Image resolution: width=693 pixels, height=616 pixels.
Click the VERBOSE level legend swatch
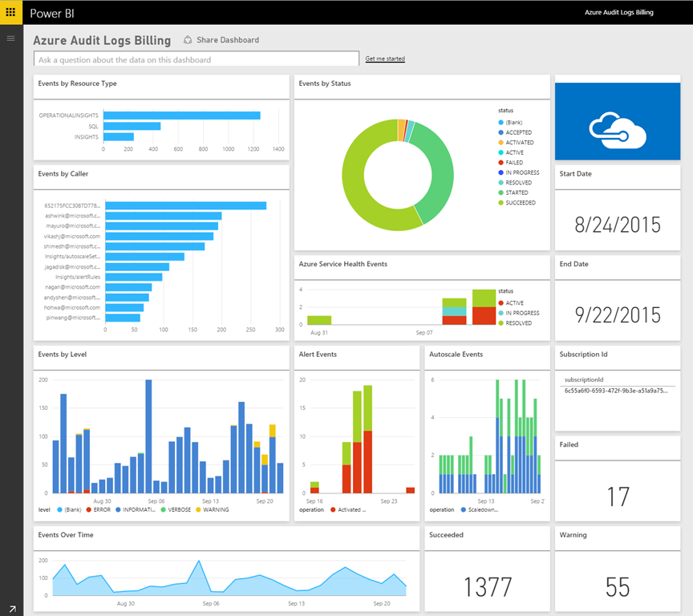pyautogui.click(x=163, y=509)
